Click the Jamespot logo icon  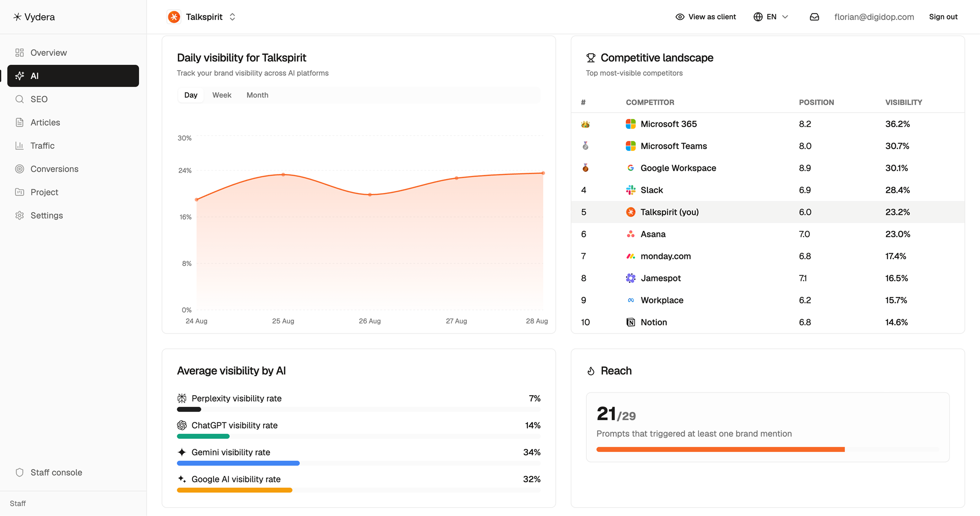(x=630, y=278)
